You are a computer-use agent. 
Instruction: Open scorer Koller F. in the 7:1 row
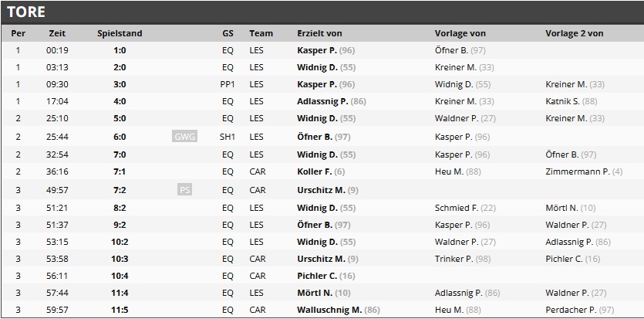313,172
